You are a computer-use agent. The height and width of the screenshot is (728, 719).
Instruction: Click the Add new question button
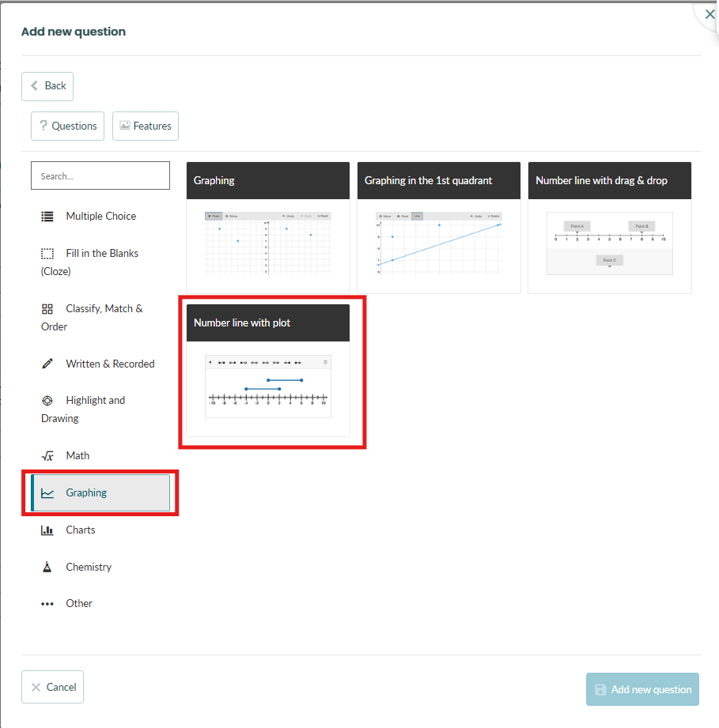[x=642, y=689]
